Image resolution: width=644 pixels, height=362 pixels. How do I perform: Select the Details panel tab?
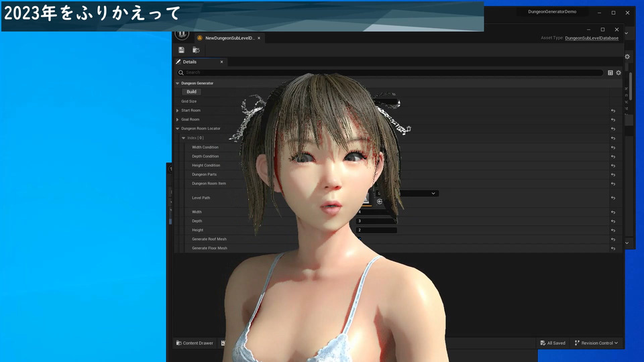tap(200, 62)
